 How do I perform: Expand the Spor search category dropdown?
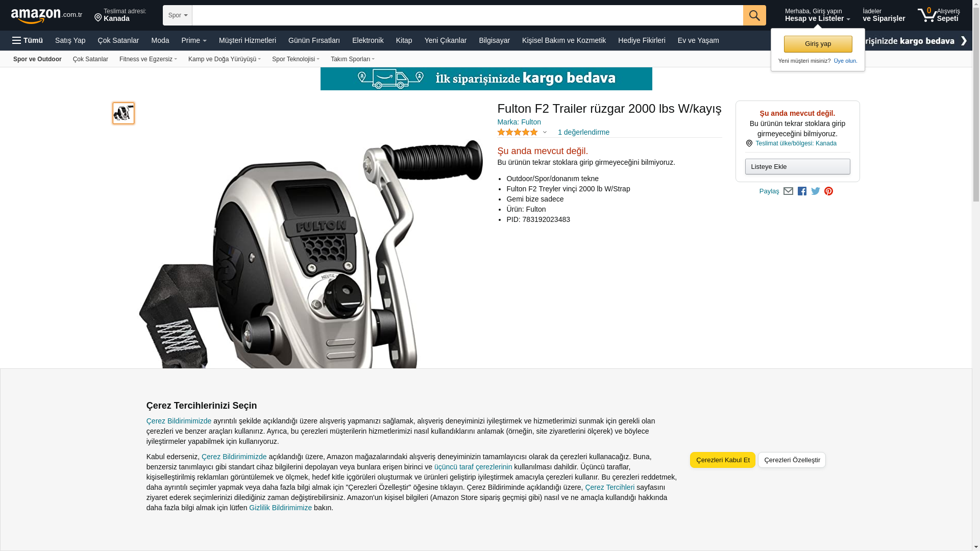tap(178, 15)
